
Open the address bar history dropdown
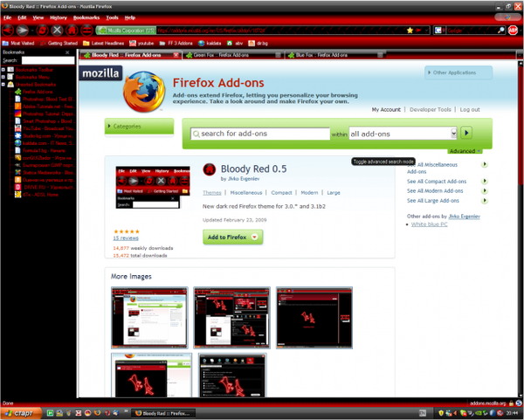point(426,31)
